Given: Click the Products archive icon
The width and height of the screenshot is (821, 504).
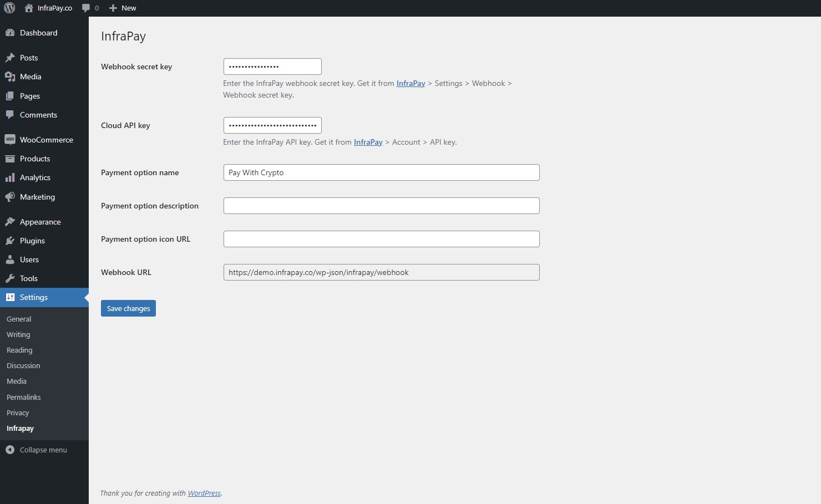Looking at the screenshot, I should pyautogui.click(x=10, y=159).
